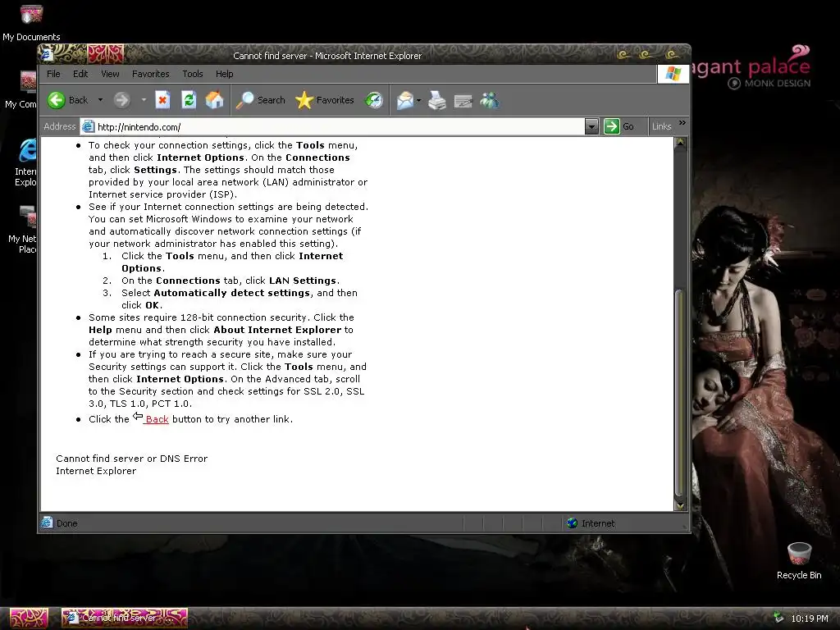Expand the address bar URL dropdown
Image resolution: width=840 pixels, height=630 pixels.
pyautogui.click(x=591, y=127)
